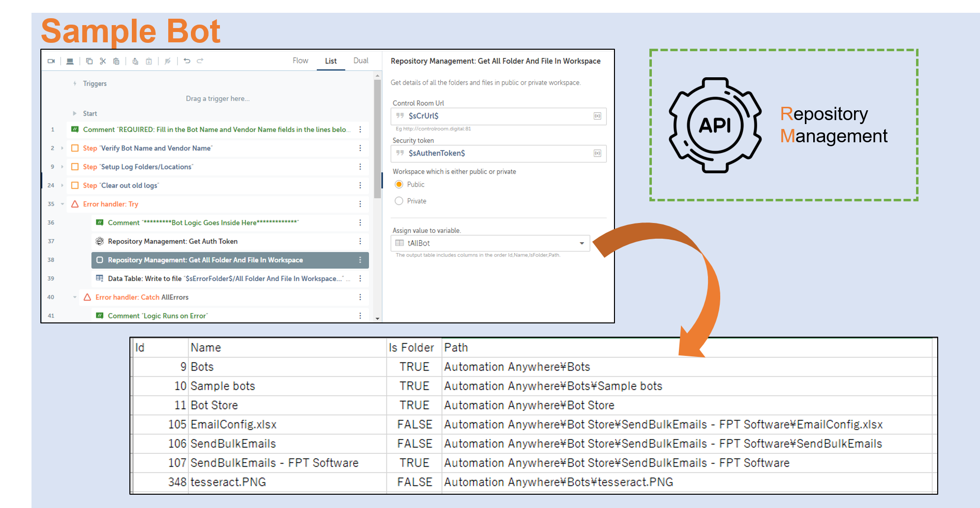This screenshot has width=980, height=508.
Task: Open the variable picker for Control Room Url
Action: tap(597, 116)
